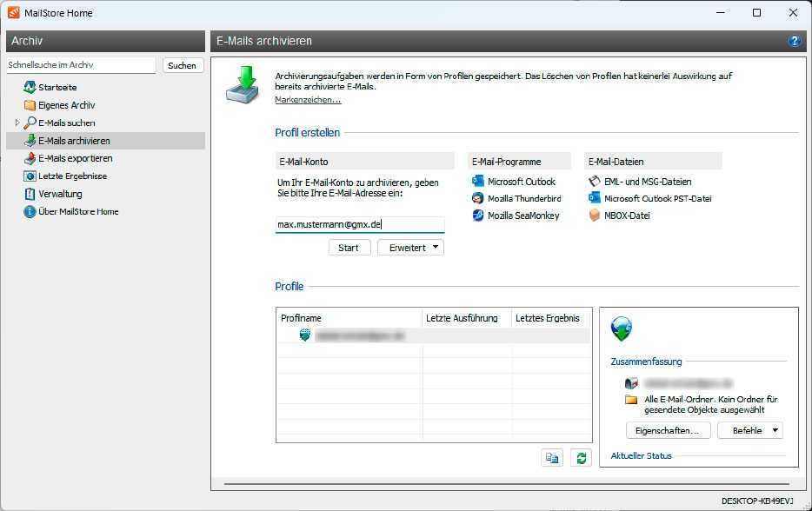The image size is (812, 511).
Task: Click the large globe download icon in summary panel
Action: 622,328
